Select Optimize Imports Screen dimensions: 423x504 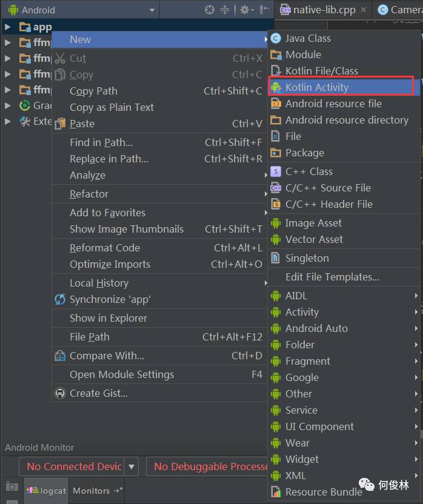pos(160,264)
